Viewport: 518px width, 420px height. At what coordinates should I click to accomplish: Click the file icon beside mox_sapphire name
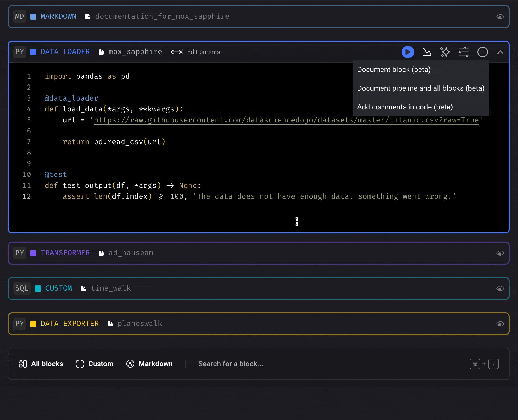pos(101,52)
